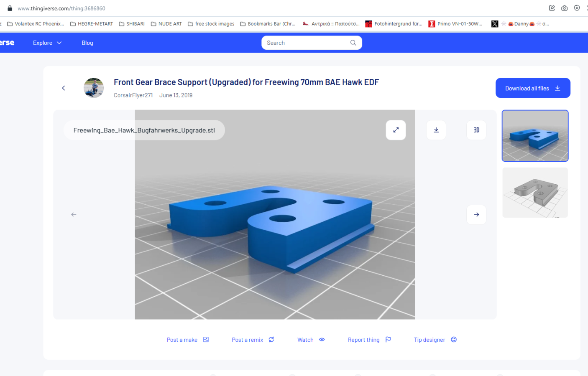The image size is (588, 376).
Task: Expand the Explore dropdown menu
Action: click(x=47, y=43)
